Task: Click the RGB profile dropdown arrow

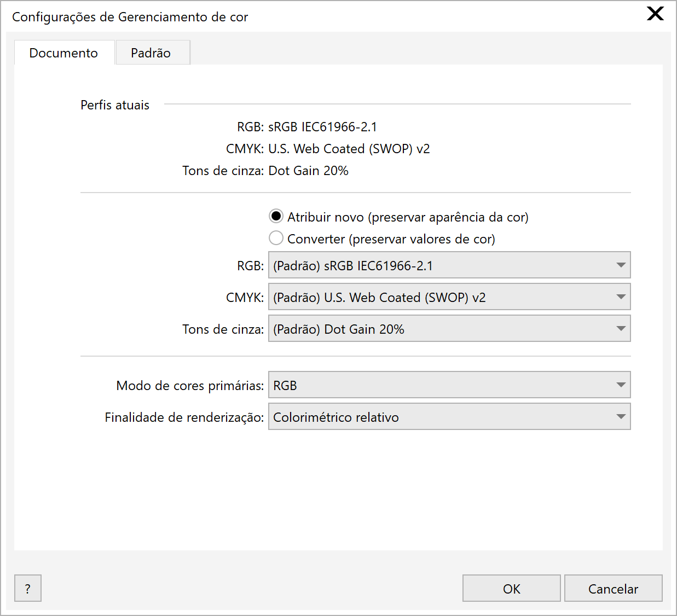Action: pos(621,265)
